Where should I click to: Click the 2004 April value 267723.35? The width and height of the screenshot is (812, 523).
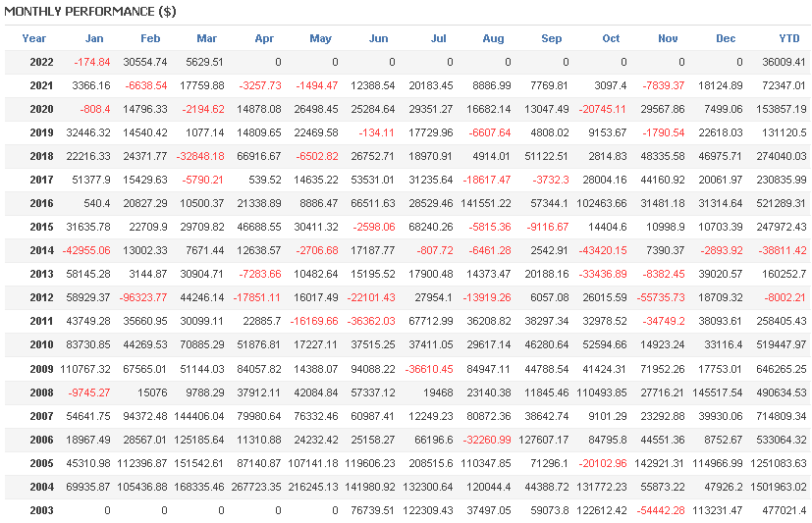255,488
